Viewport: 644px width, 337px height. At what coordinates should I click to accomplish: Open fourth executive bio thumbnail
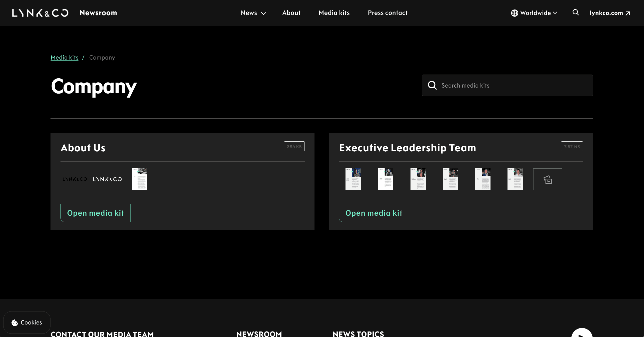(x=450, y=179)
